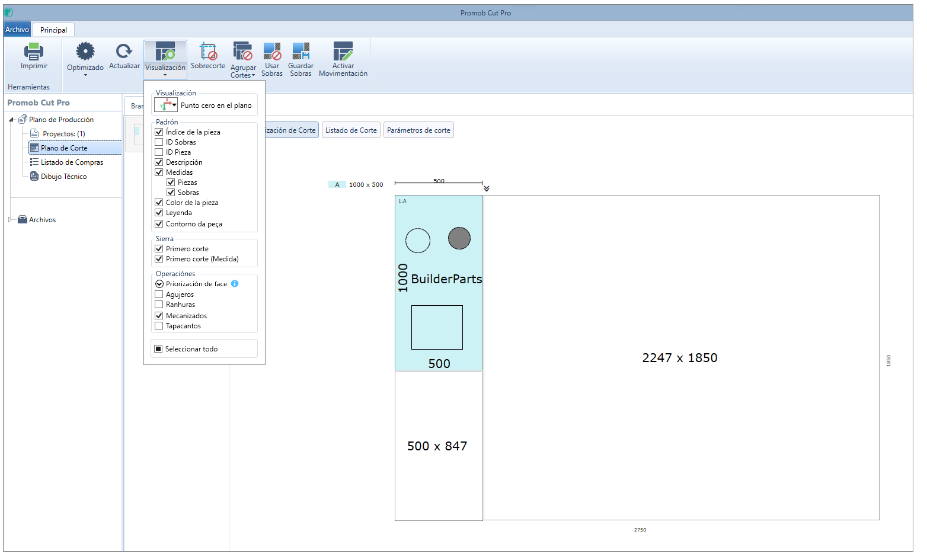Open the Agrupar Cortes dropdown arrow
Image resolution: width=927 pixels, height=560 pixels.
pyautogui.click(x=254, y=75)
